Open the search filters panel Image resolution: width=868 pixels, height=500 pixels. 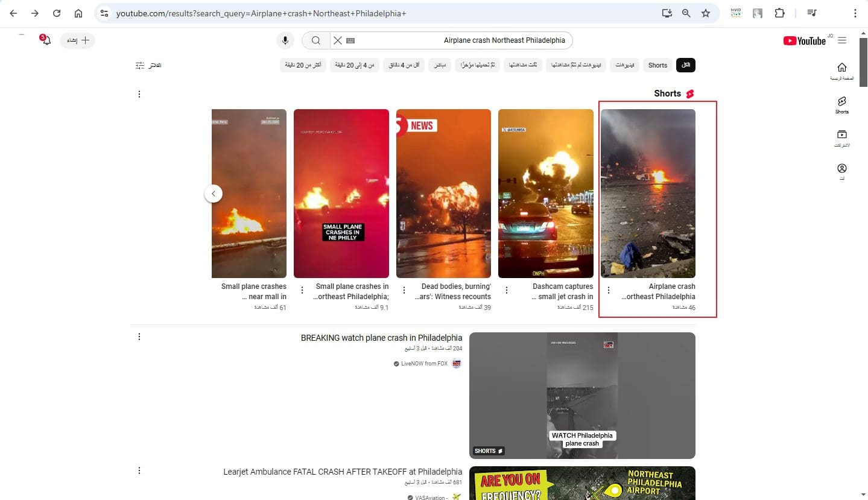pos(148,65)
